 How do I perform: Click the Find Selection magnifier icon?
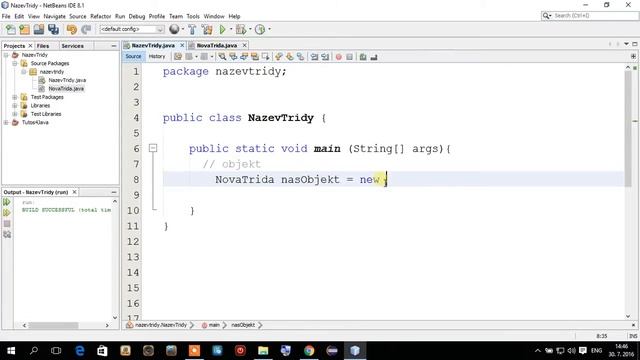pyautogui.click(x=222, y=57)
